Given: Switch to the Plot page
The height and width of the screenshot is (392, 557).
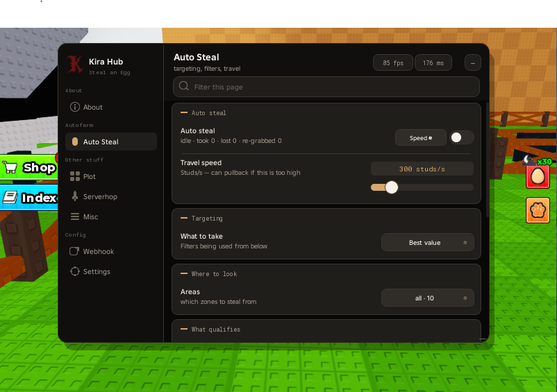Looking at the screenshot, I should tap(111, 176).
